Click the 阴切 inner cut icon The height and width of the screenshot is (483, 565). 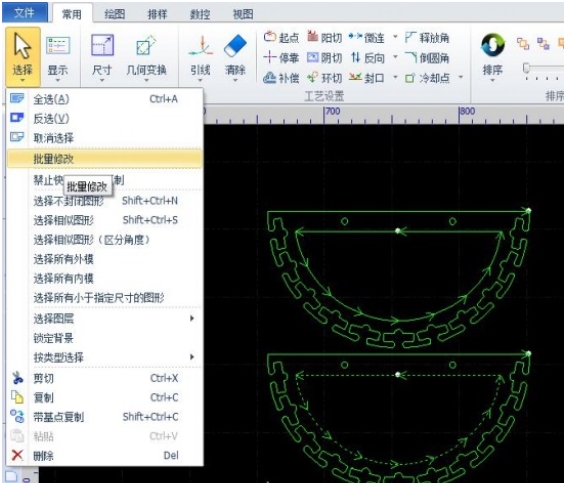coord(312,57)
